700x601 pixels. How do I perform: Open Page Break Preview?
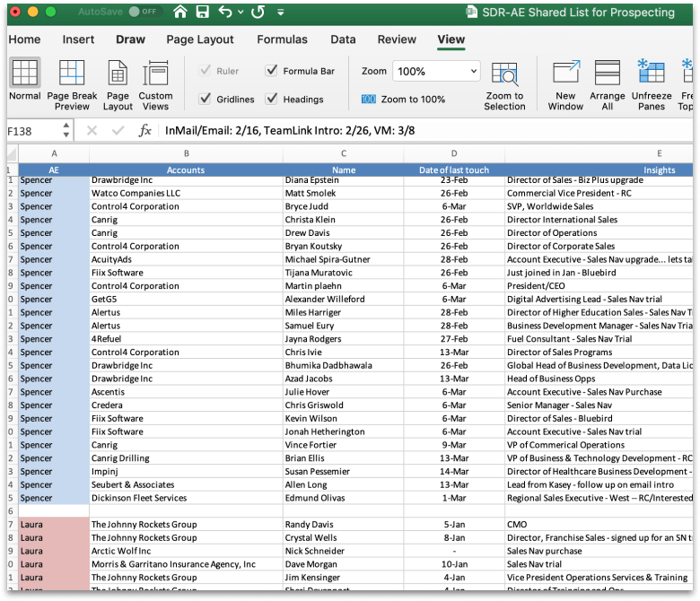tap(72, 85)
